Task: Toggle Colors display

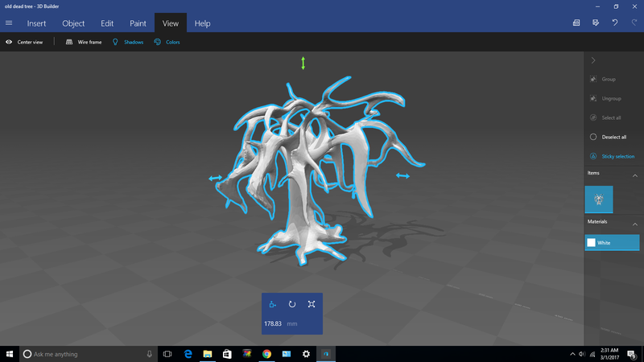Action: click(167, 42)
